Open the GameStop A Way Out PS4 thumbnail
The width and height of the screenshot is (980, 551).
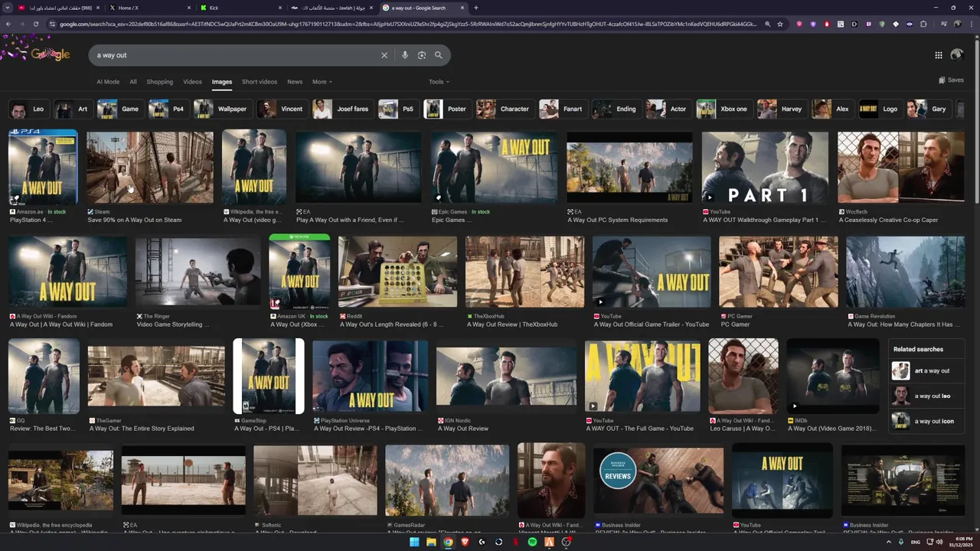pos(269,376)
